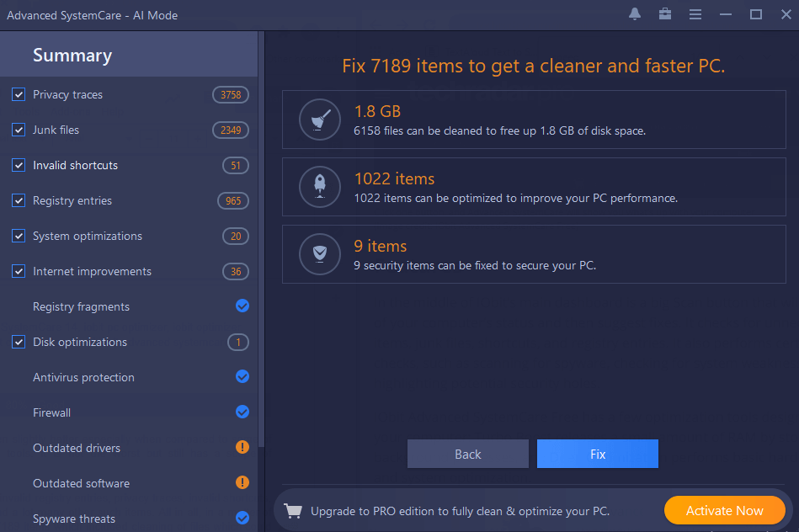The height and width of the screenshot is (532, 799).
Task: Click the rocket optimization icon
Action: 319,187
